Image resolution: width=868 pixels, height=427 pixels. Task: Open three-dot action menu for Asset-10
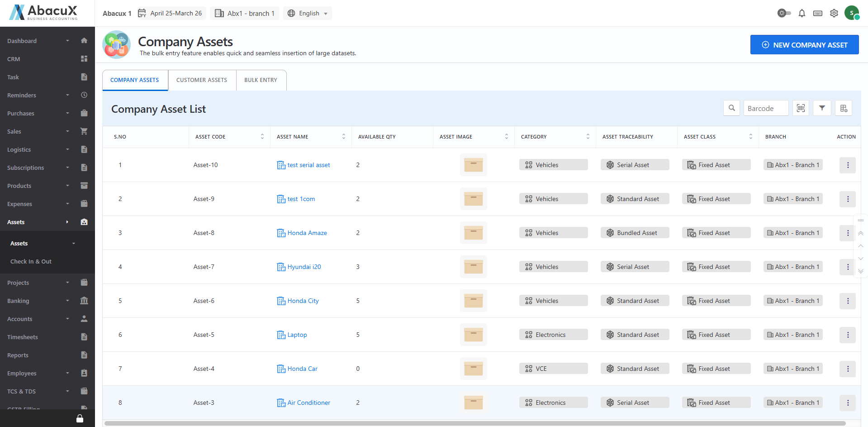(x=847, y=165)
